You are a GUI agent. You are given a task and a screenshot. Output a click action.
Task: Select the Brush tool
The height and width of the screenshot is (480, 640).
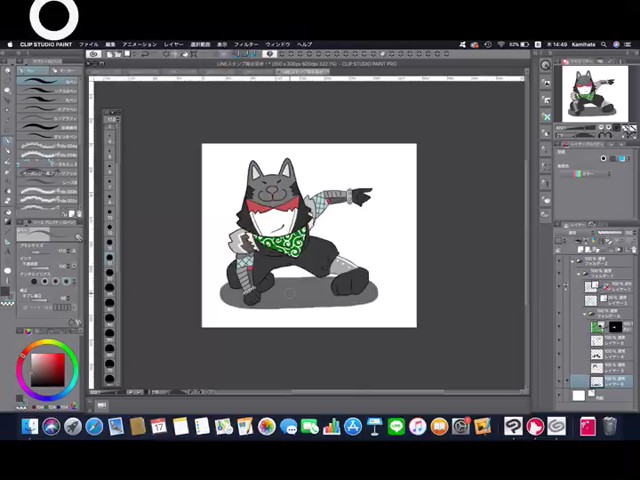[x=7, y=161]
